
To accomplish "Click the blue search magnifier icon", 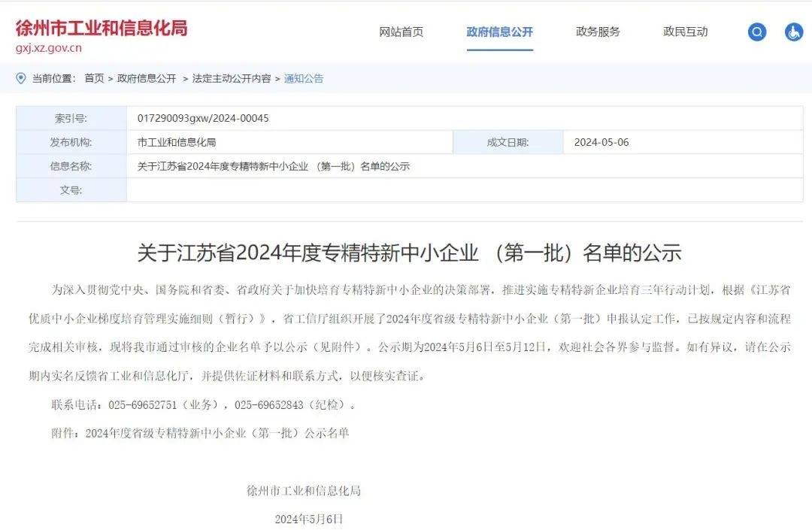I will (x=756, y=32).
